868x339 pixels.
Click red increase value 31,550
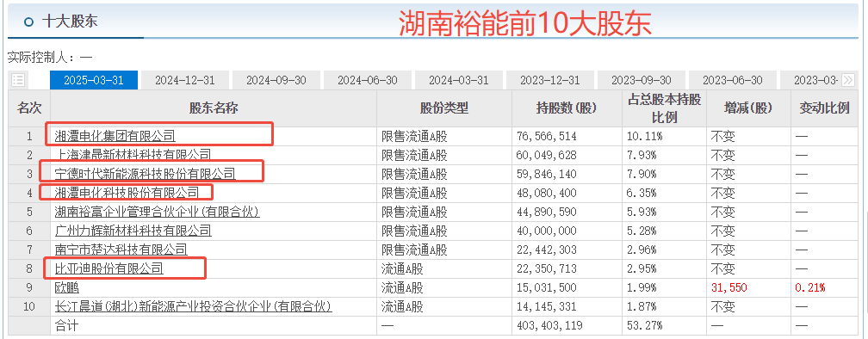pyautogui.click(x=728, y=287)
